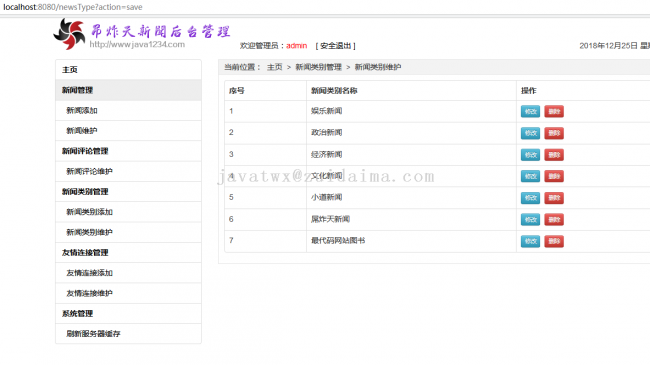Select the 新闻评论管理 sidebar section

coord(129,151)
